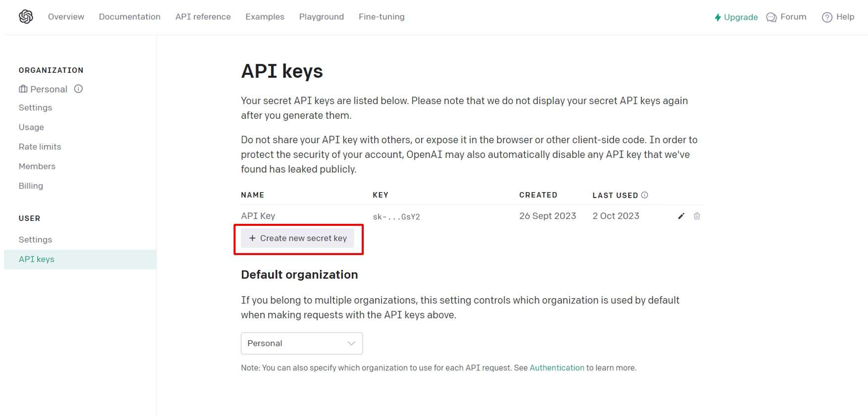The height and width of the screenshot is (417, 868).
Task: Open Billing in the sidebar
Action: click(x=31, y=186)
